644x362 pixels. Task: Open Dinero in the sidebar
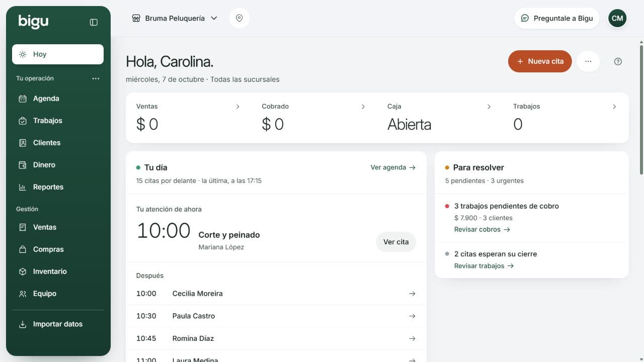pos(58,165)
